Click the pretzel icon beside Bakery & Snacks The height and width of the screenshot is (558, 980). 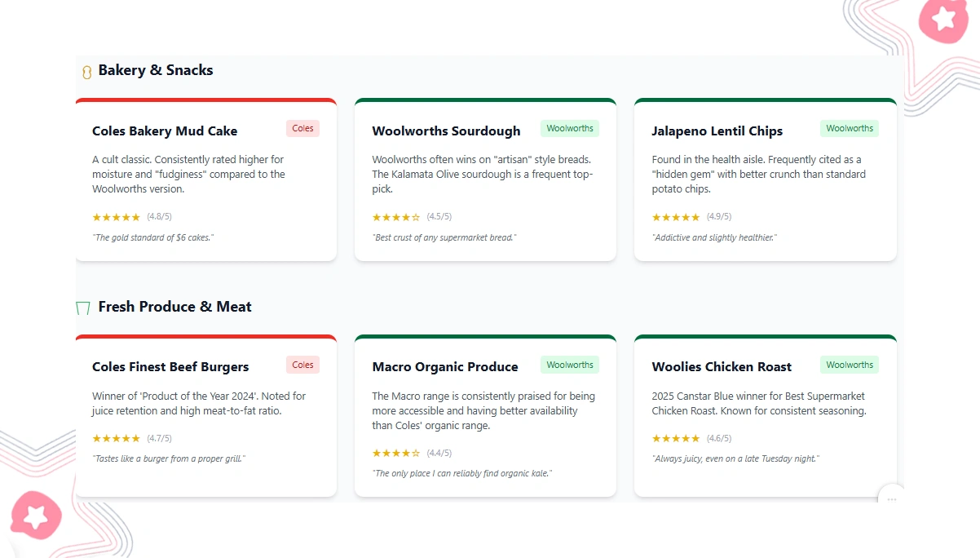click(x=86, y=71)
